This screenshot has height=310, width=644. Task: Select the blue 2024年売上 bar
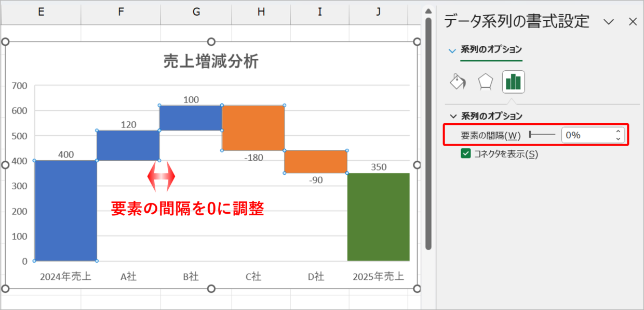(65, 211)
